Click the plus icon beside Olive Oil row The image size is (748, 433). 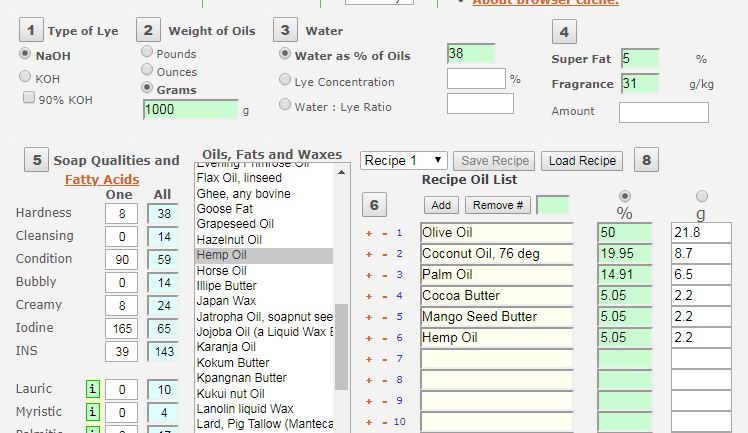[x=368, y=233]
